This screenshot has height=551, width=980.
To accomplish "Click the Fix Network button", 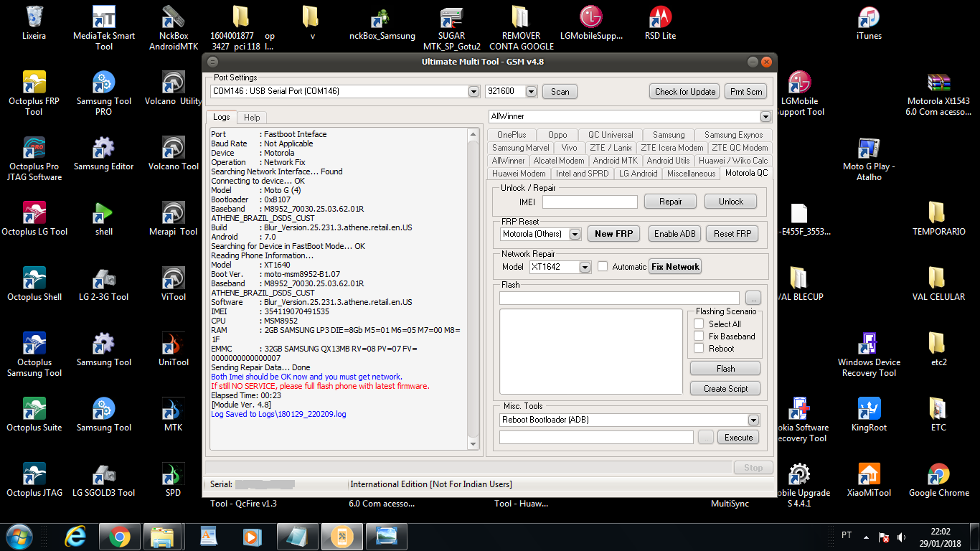I will click(x=675, y=267).
